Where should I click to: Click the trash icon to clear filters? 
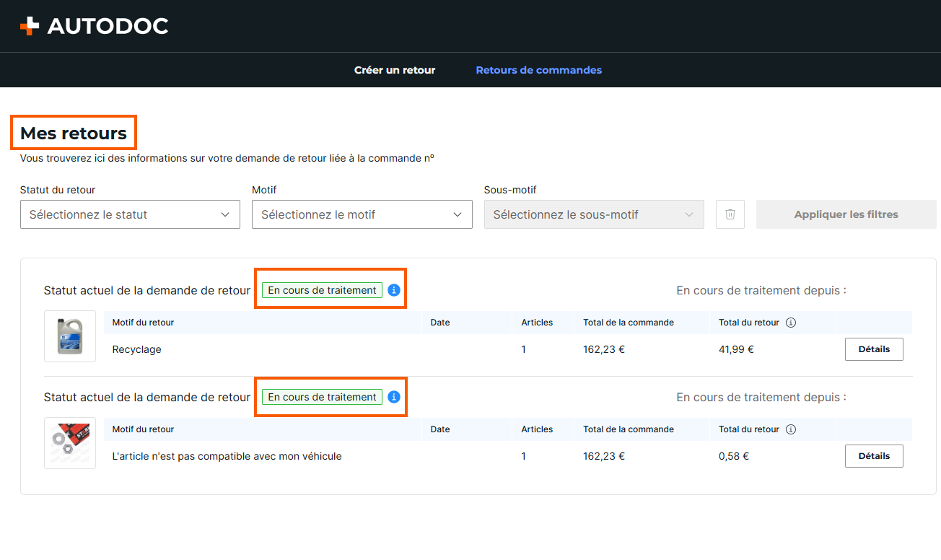click(730, 214)
